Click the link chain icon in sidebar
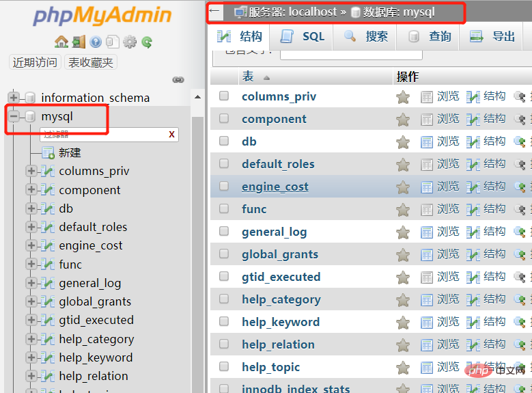The image size is (532, 393). [x=178, y=80]
